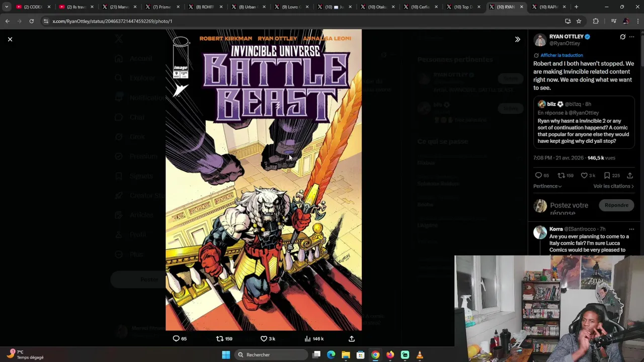Click the Chrome profile avatar icon
Screen dimensions: 644x362
coord(625,21)
